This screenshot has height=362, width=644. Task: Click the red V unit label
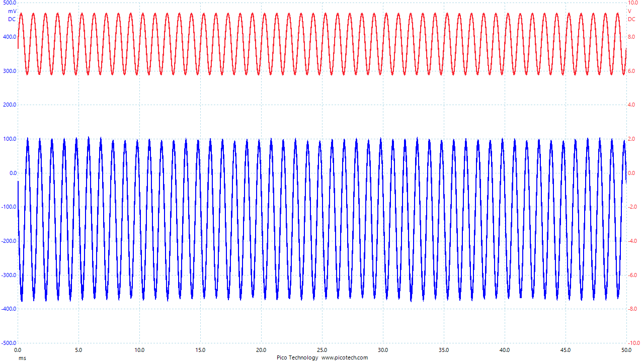629,11
